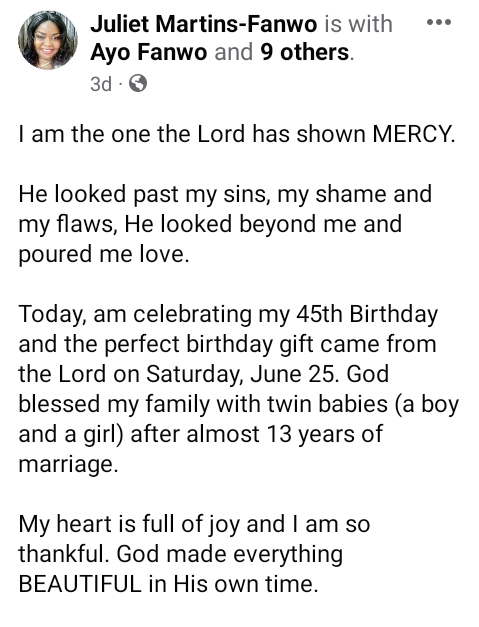
Task: Click the word 'thankful' in the last paragraph
Action: pos(64,554)
